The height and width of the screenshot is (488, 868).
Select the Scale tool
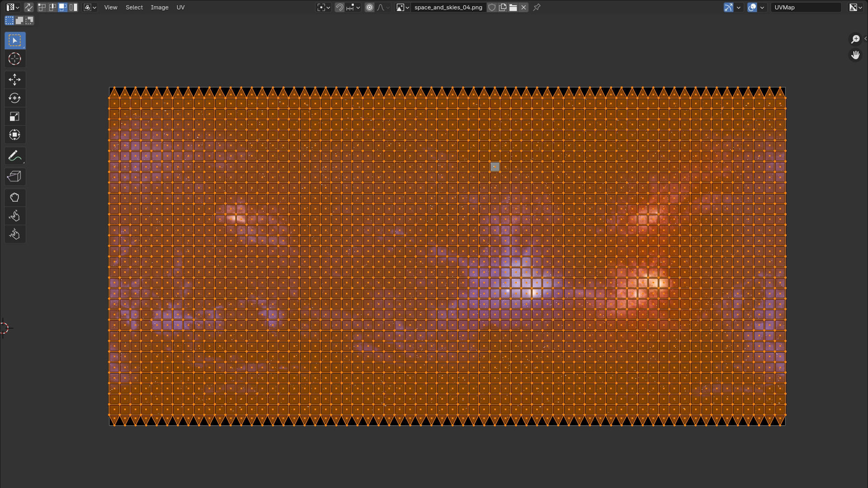coord(14,117)
